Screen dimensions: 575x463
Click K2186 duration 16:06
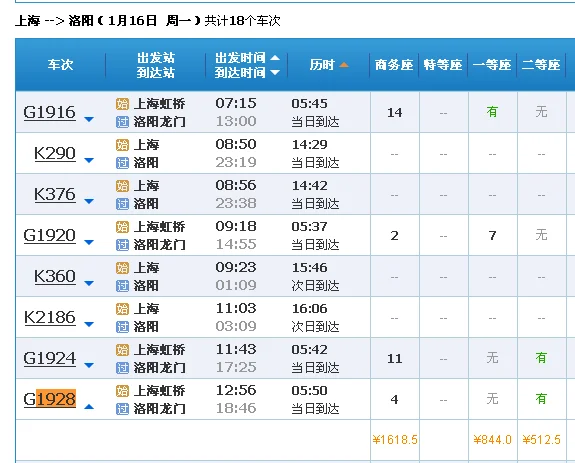coord(310,309)
